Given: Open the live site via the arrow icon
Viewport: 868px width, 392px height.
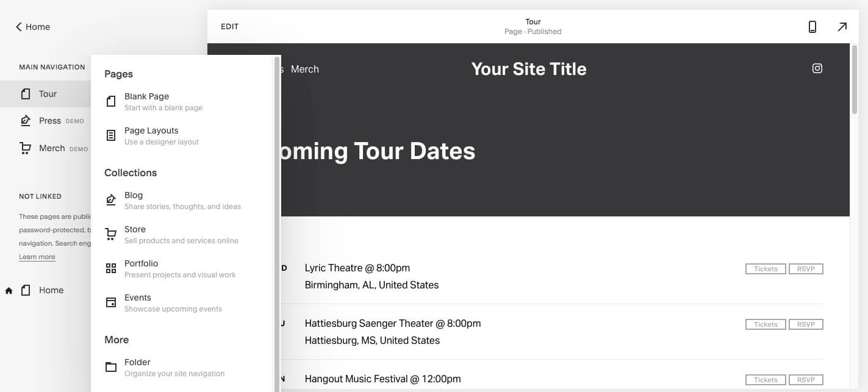Looking at the screenshot, I should tap(842, 27).
